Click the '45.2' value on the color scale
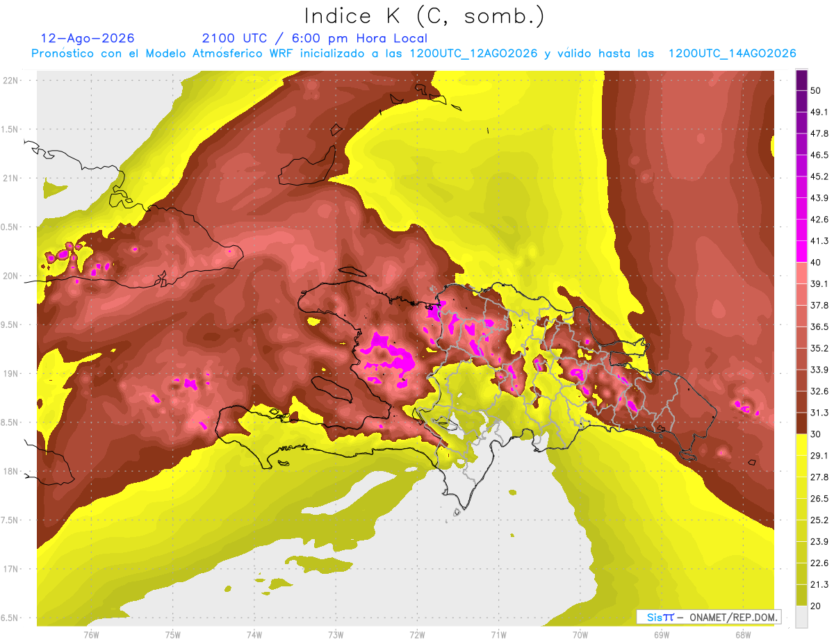The image size is (834, 644). (819, 177)
